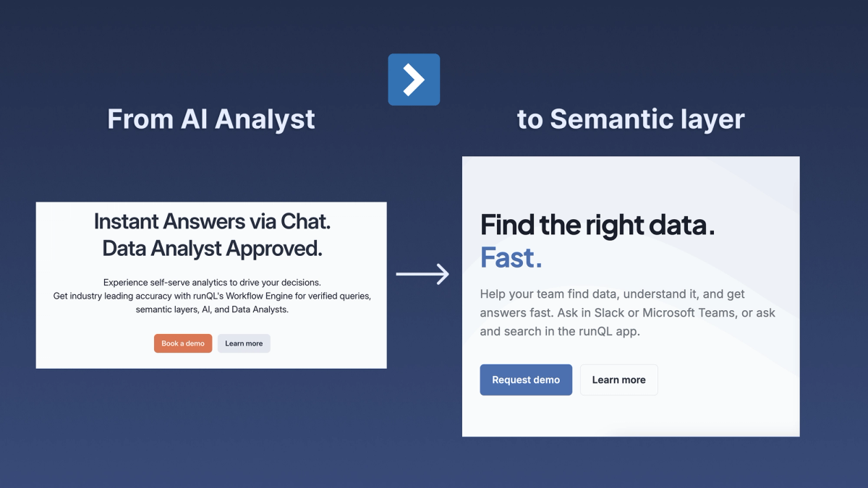Click the runQL Workflow Engine description text

click(211, 296)
